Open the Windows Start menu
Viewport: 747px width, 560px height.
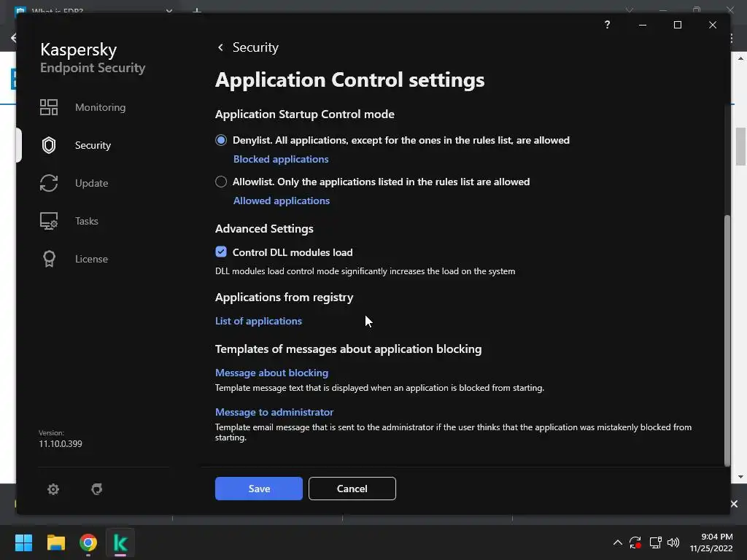pos(23,542)
